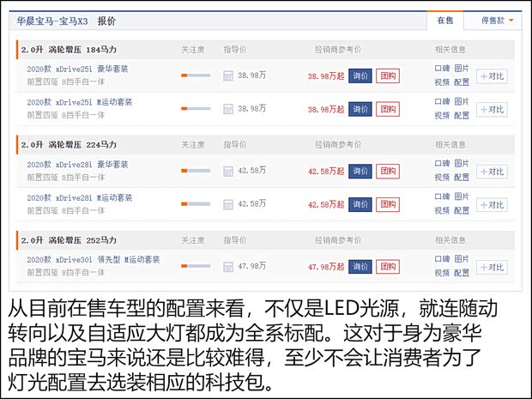
Task: Open calculator icon for xDrive30i 领先型
Action: (x=228, y=267)
